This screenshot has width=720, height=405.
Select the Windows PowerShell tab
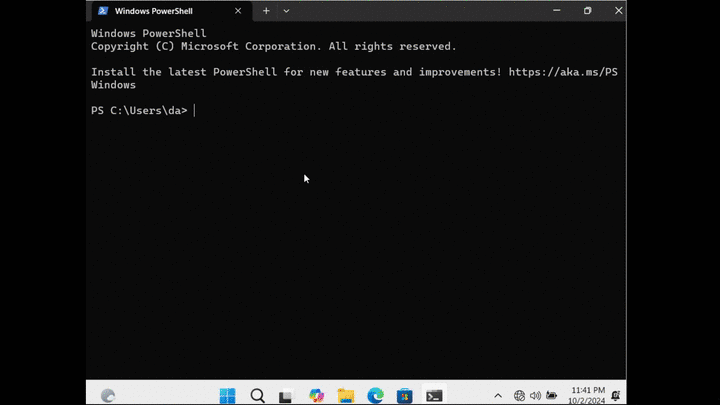point(171,11)
